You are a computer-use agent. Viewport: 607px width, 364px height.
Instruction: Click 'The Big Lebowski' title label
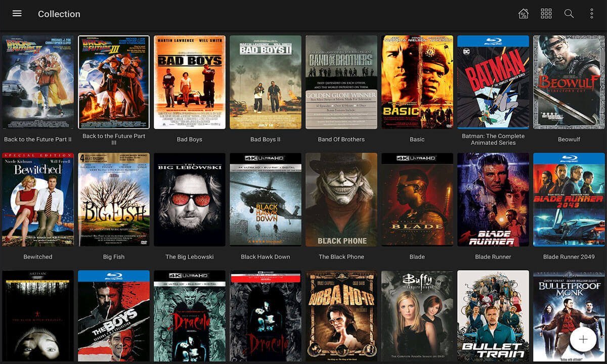pyautogui.click(x=190, y=257)
